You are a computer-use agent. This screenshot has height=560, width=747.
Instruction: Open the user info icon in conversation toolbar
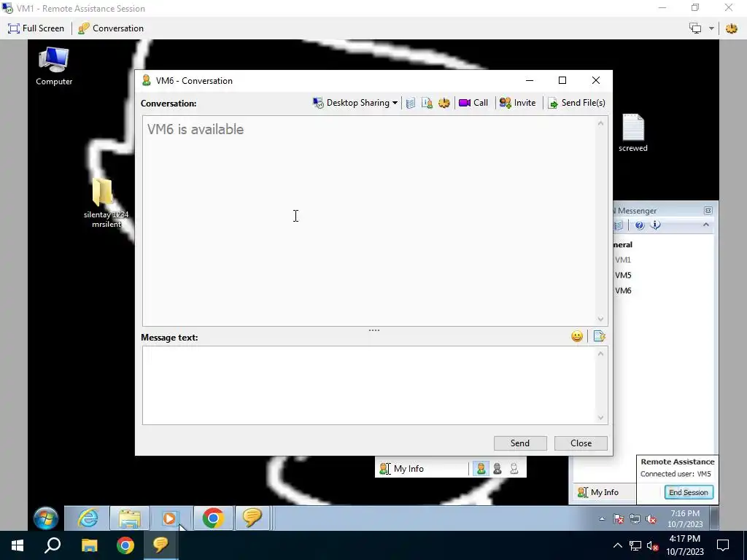[427, 103]
